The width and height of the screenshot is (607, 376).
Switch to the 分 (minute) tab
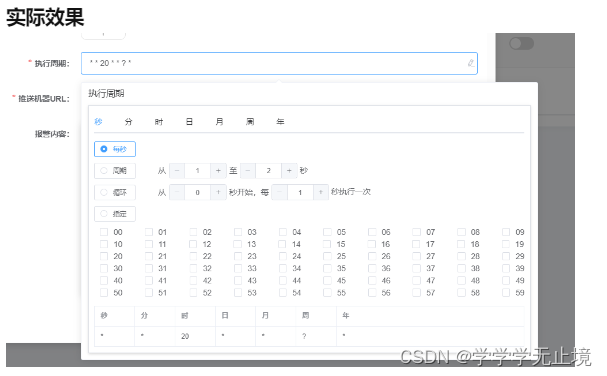129,122
